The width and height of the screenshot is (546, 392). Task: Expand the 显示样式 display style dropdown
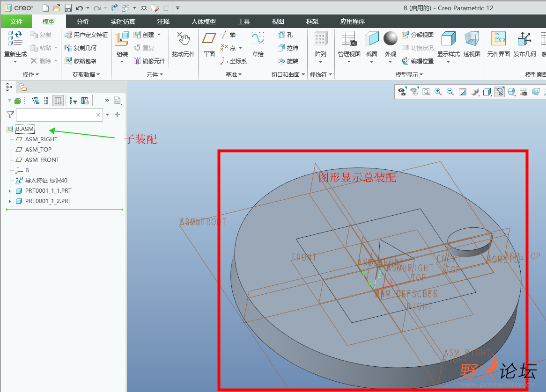(448, 61)
